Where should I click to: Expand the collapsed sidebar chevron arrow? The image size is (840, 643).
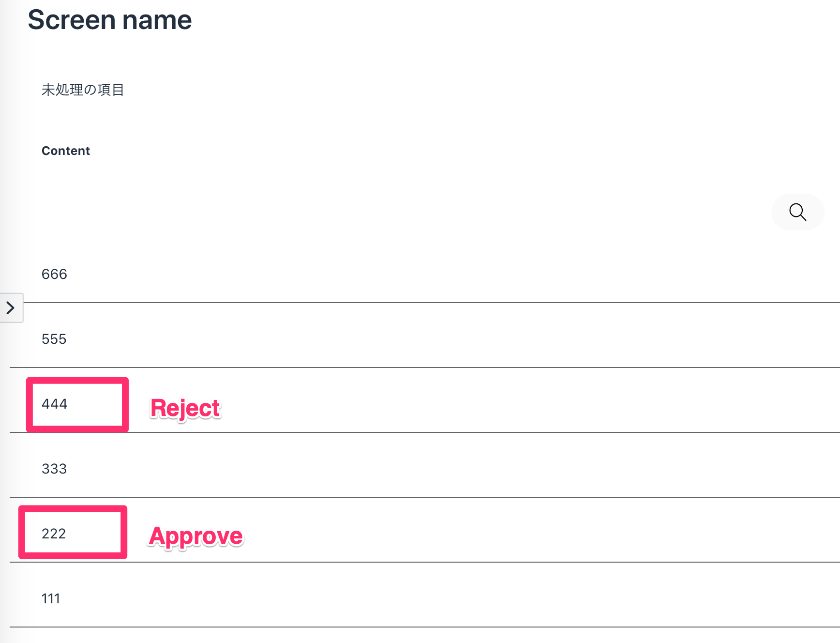tap(11, 307)
